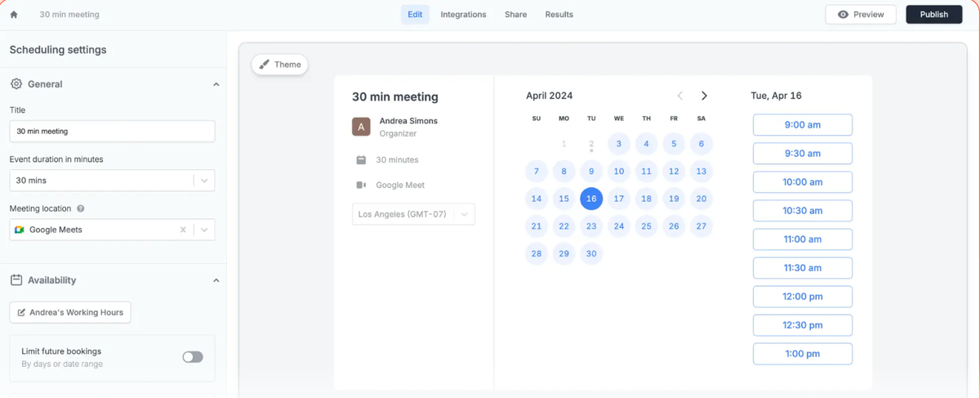Open the Theme button
The width and height of the screenshot is (980, 398).
click(280, 65)
